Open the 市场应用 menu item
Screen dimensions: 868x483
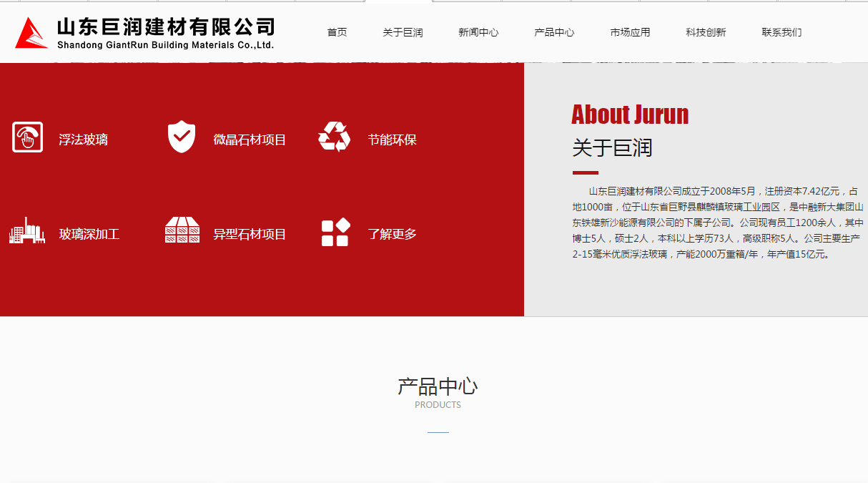pos(631,32)
